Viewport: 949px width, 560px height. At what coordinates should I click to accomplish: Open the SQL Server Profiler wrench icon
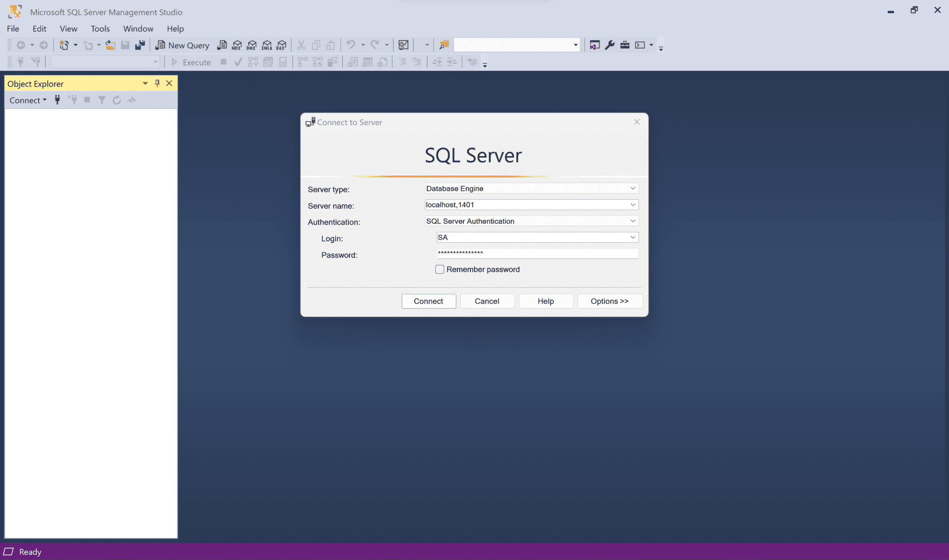pos(610,44)
